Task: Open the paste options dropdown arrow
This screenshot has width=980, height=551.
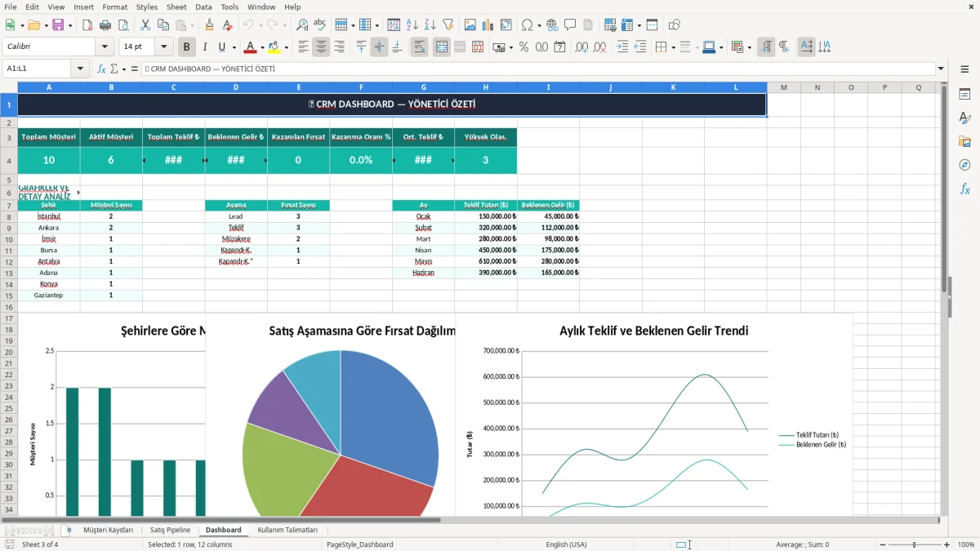Action: click(x=192, y=25)
